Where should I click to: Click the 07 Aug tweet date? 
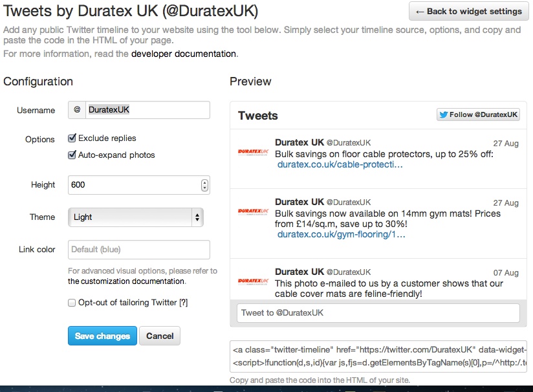(506, 273)
